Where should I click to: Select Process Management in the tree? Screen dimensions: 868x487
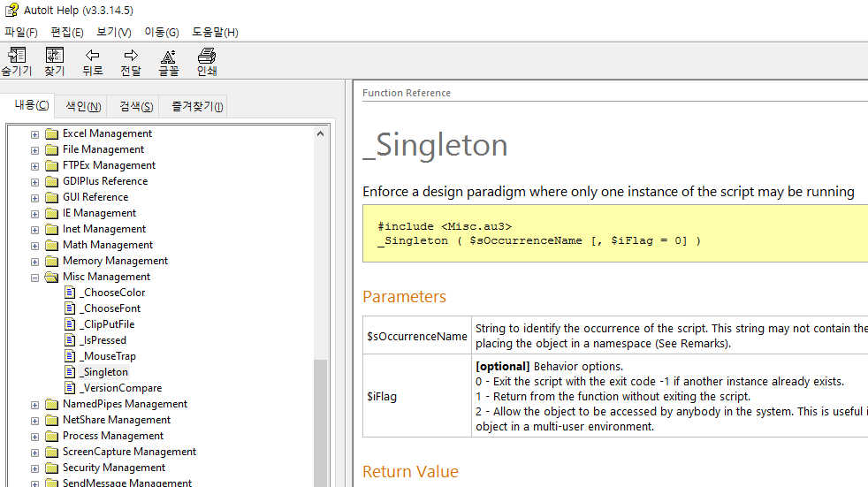pos(113,436)
